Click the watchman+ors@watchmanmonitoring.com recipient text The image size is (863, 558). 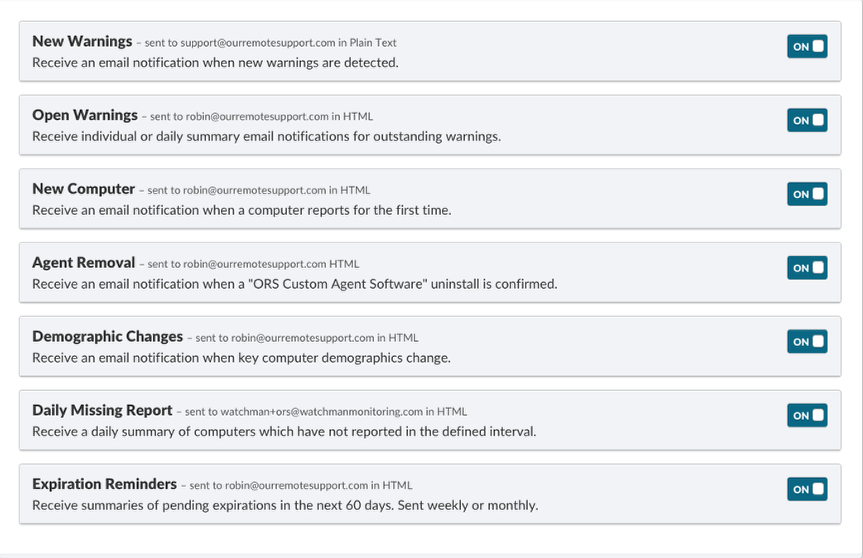coord(326,412)
